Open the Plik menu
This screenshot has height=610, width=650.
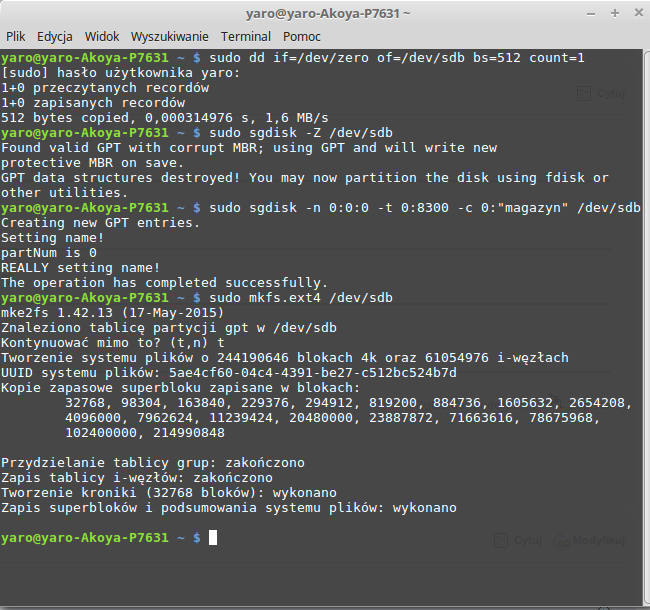click(x=15, y=36)
